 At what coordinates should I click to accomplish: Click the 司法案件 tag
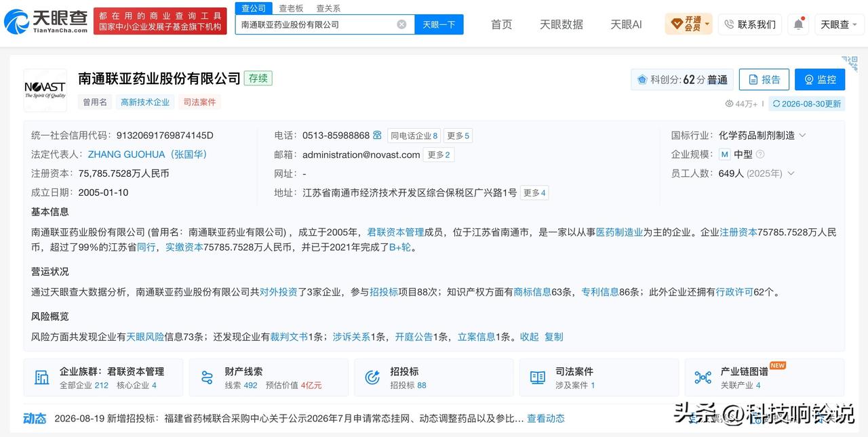click(x=199, y=102)
